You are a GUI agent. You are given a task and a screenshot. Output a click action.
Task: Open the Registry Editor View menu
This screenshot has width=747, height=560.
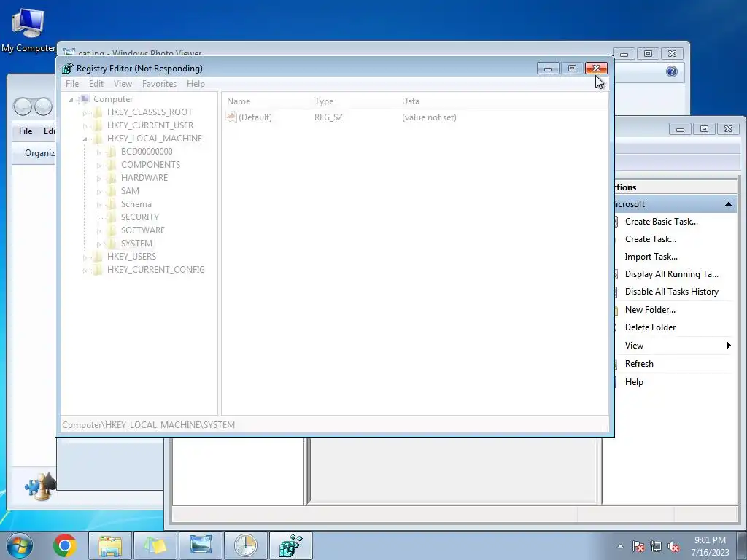(x=123, y=84)
